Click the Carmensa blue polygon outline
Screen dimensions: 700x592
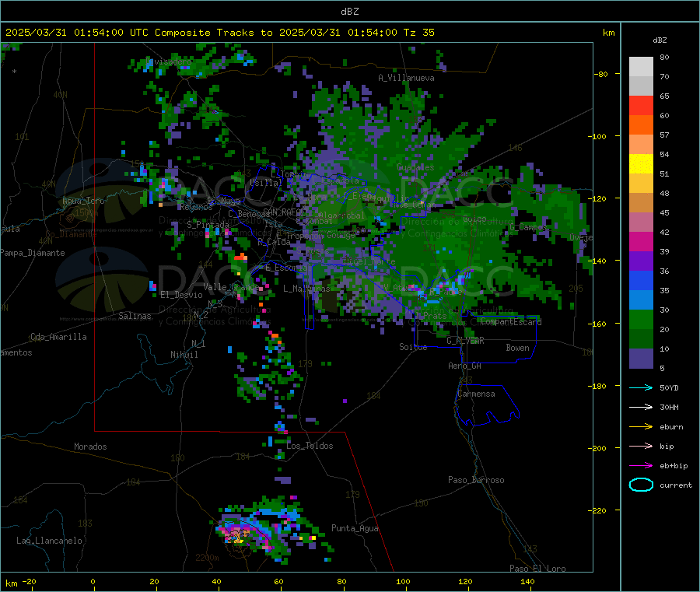(x=487, y=404)
